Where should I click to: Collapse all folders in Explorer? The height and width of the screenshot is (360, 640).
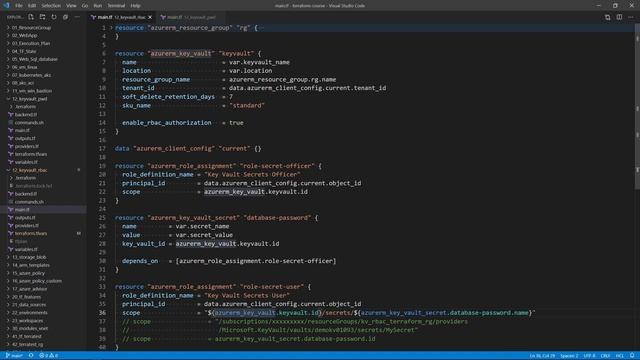click(x=65, y=17)
